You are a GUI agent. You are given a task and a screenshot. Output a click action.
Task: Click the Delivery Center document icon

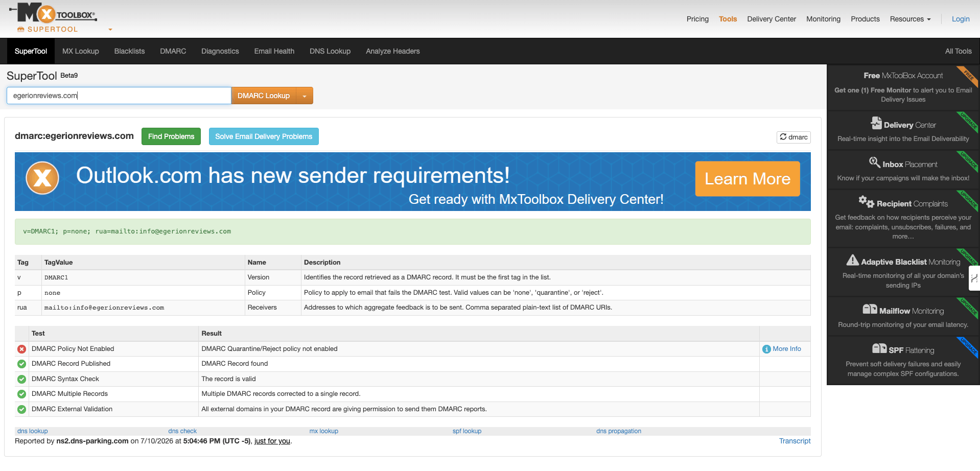[876, 123]
